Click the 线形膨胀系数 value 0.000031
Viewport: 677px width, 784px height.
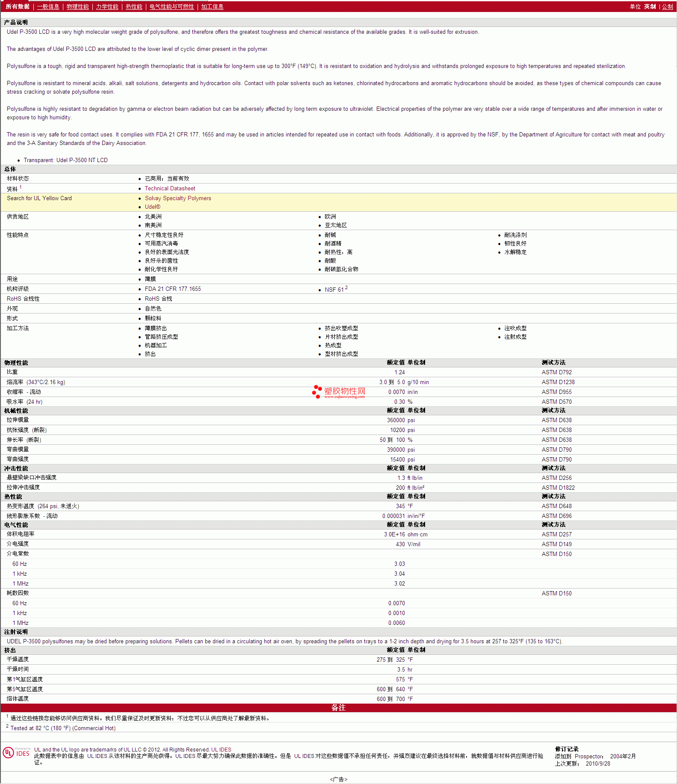pyautogui.click(x=393, y=516)
